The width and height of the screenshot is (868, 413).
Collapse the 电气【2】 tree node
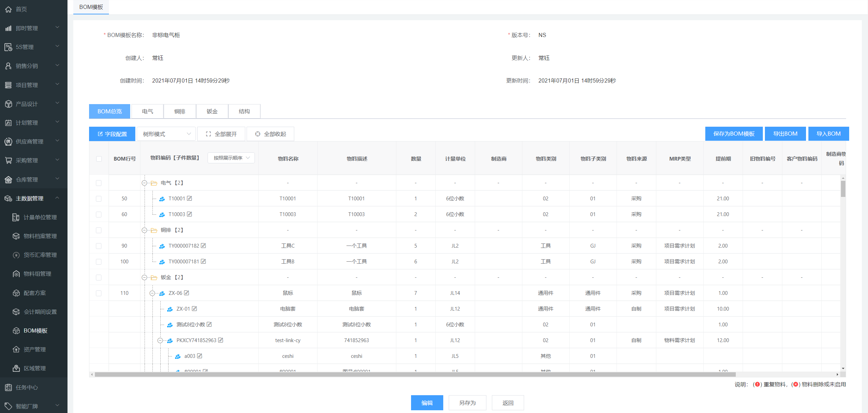145,183
